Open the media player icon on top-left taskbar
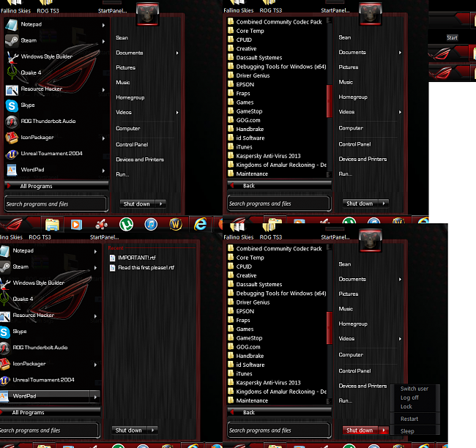The image size is (476, 448). click(x=76, y=225)
